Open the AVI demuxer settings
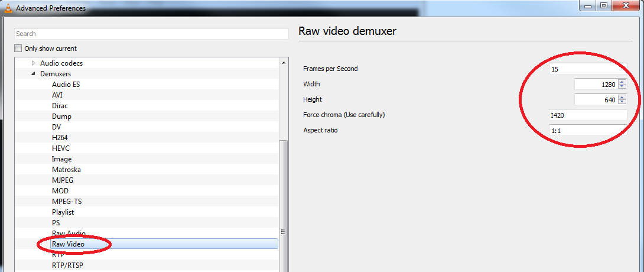Screen dimensions: 644x272 pyautogui.click(x=57, y=95)
